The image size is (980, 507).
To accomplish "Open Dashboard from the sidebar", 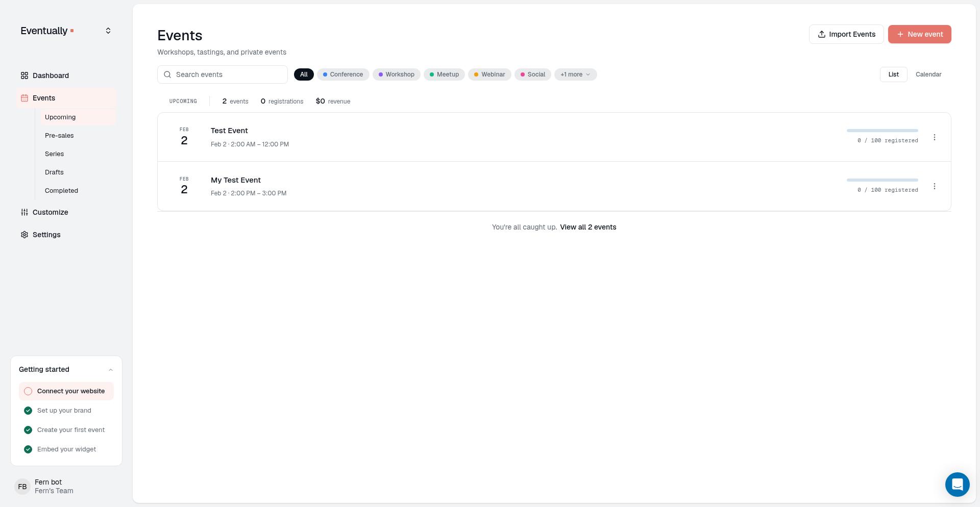I will (x=66, y=75).
